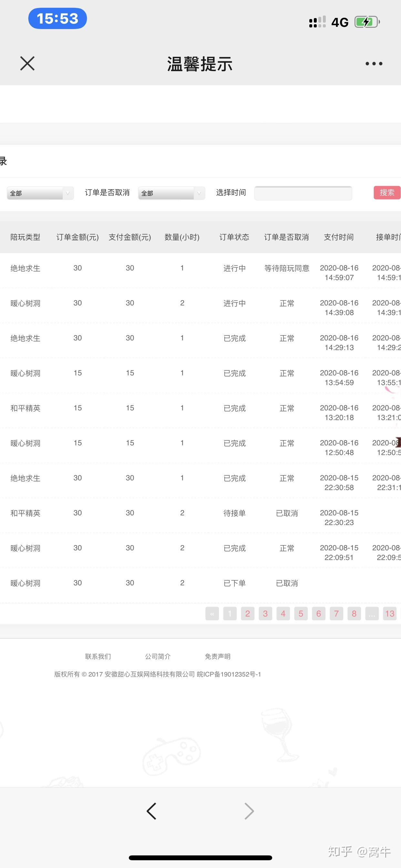This screenshot has height=868, width=401.
Task: Go to page 2 of orders
Action: point(248,614)
